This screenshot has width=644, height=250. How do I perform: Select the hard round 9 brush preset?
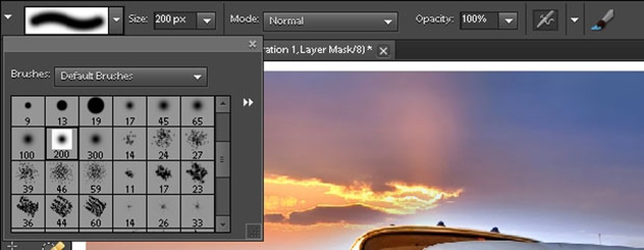coord(27,111)
